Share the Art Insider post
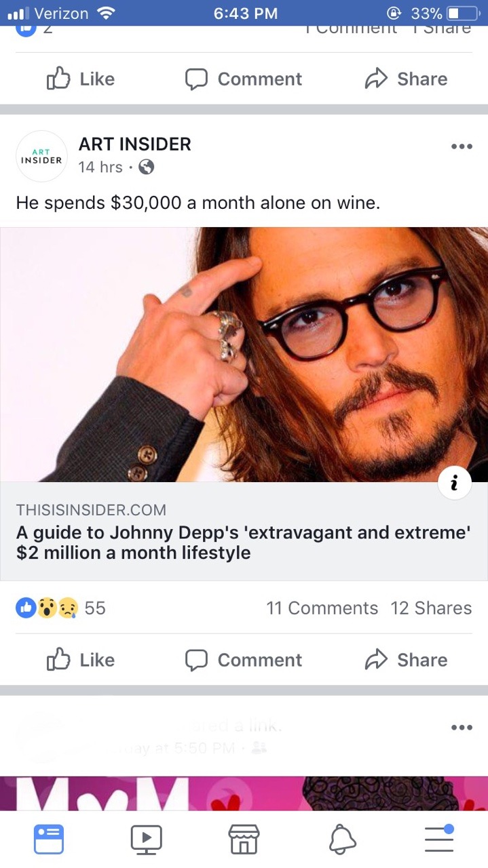 [406, 660]
